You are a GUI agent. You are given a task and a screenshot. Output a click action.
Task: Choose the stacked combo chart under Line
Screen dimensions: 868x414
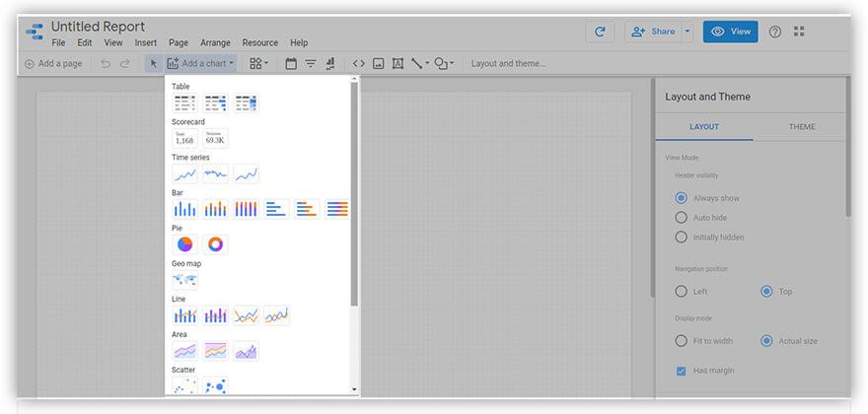[215, 315]
